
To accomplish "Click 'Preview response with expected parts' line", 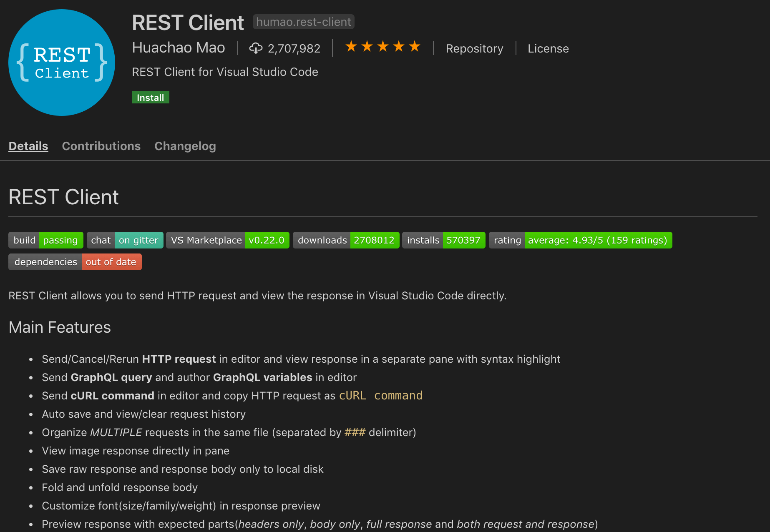I will coord(320,524).
